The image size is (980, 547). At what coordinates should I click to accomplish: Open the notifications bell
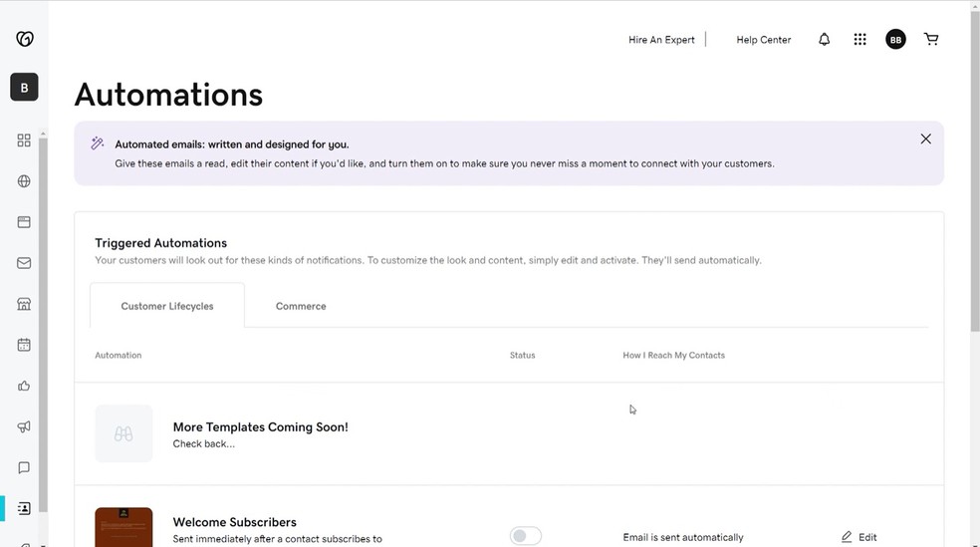click(x=824, y=40)
